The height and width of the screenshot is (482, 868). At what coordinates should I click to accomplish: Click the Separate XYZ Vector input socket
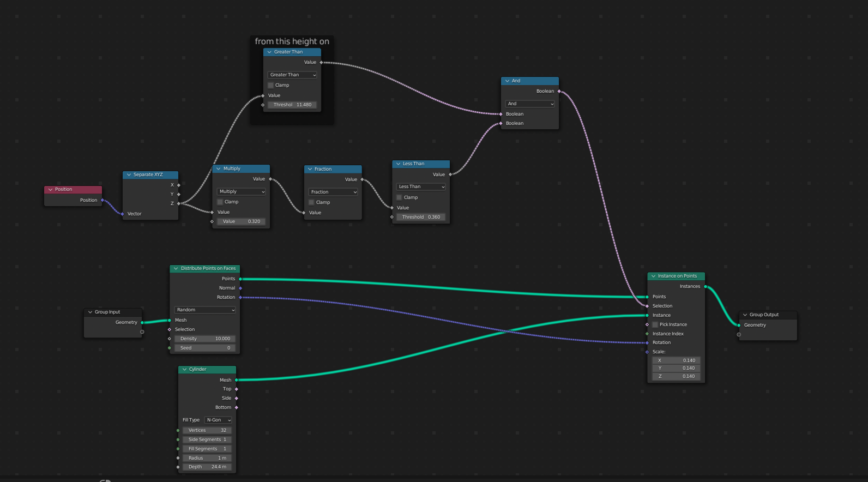click(123, 214)
